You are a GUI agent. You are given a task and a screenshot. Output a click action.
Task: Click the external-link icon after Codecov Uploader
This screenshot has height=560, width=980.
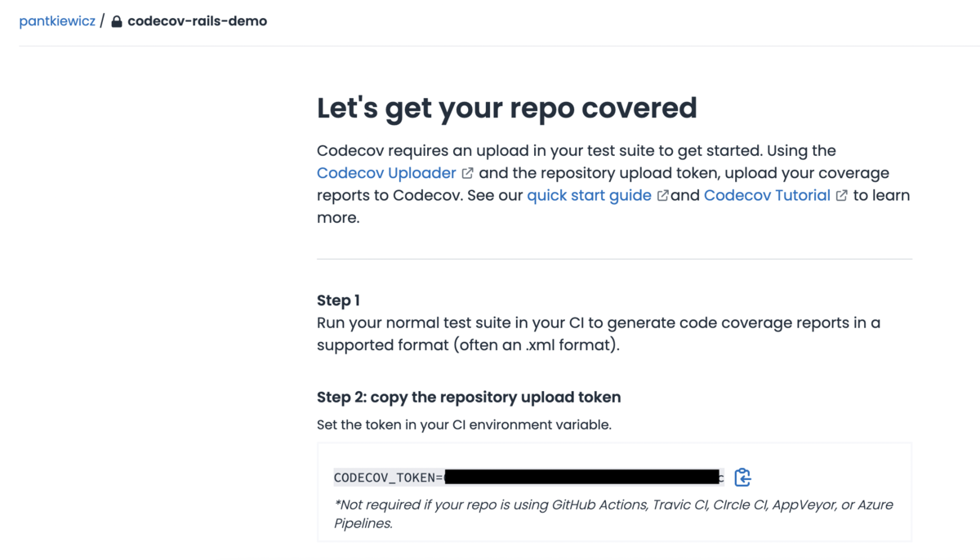(x=467, y=173)
